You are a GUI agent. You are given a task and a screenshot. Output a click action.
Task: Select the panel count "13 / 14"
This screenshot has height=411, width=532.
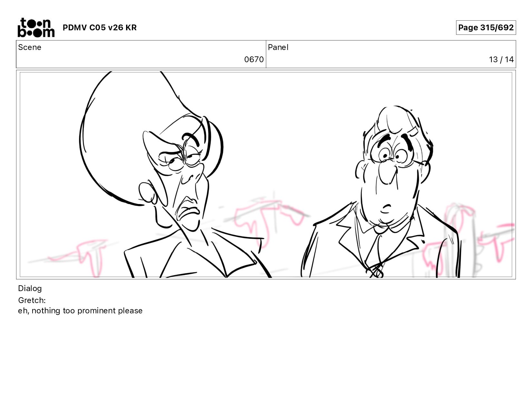click(x=501, y=59)
